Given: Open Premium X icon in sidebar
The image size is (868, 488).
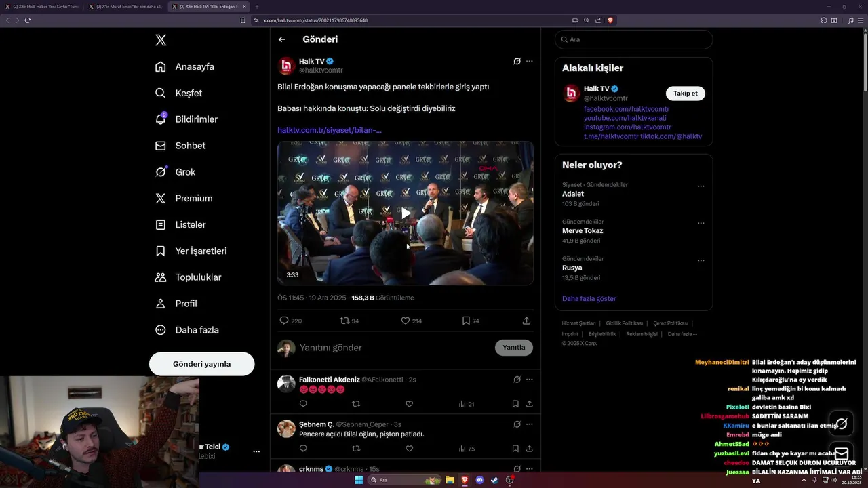Looking at the screenshot, I should pos(161,199).
